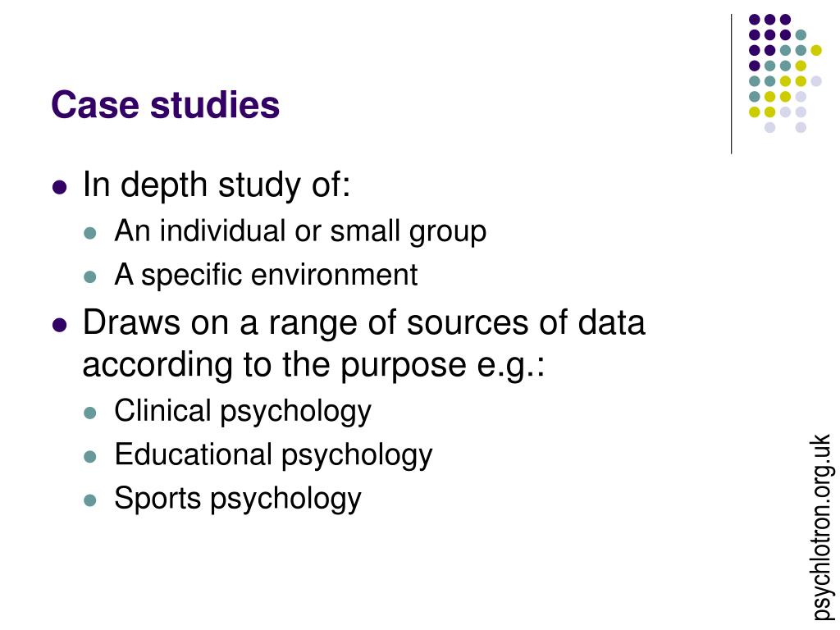Click the purple bullet before Draws on a range
Screen dimensions: 840x630
pos(59,325)
